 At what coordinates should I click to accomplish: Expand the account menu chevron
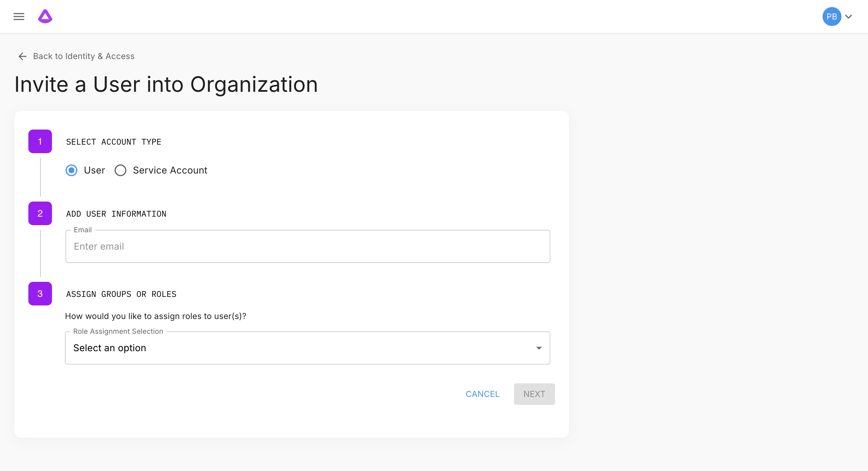[x=849, y=17]
